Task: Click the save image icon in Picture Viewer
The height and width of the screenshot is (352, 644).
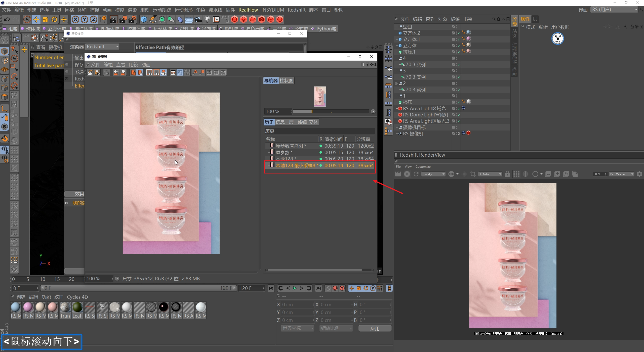Action: pyautogui.click(x=97, y=73)
